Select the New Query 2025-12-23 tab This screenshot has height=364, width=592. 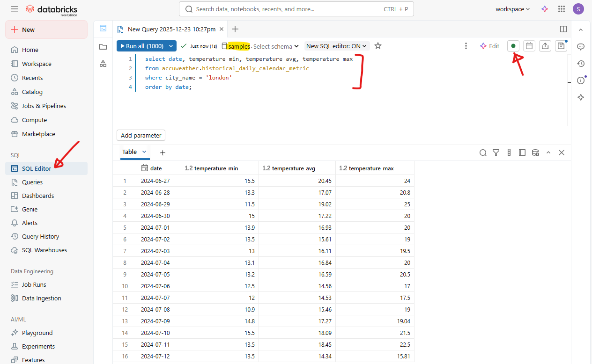click(x=171, y=29)
